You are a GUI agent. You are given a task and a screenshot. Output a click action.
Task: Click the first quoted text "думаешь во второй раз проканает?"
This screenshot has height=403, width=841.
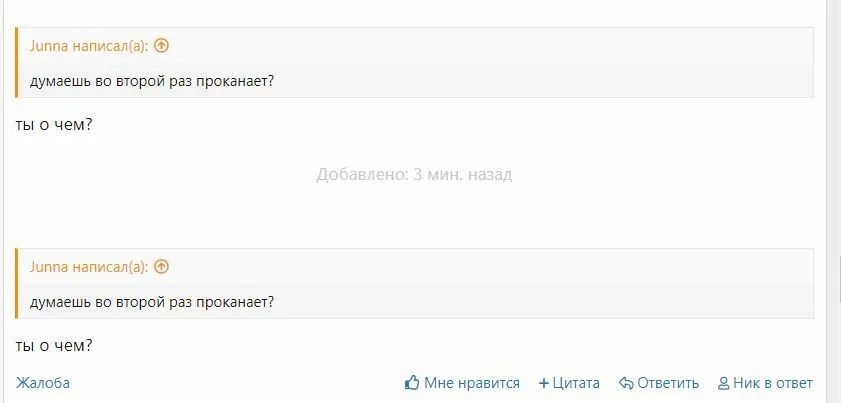(x=153, y=81)
